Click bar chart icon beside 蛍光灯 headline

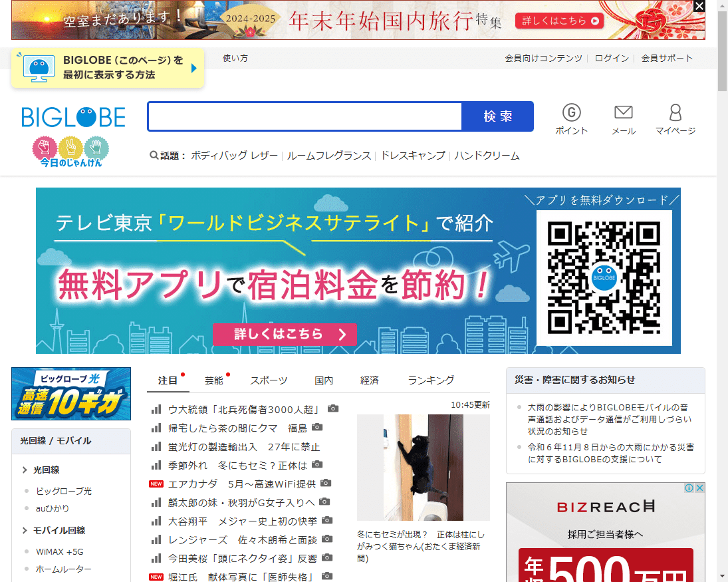[x=156, y=447]
